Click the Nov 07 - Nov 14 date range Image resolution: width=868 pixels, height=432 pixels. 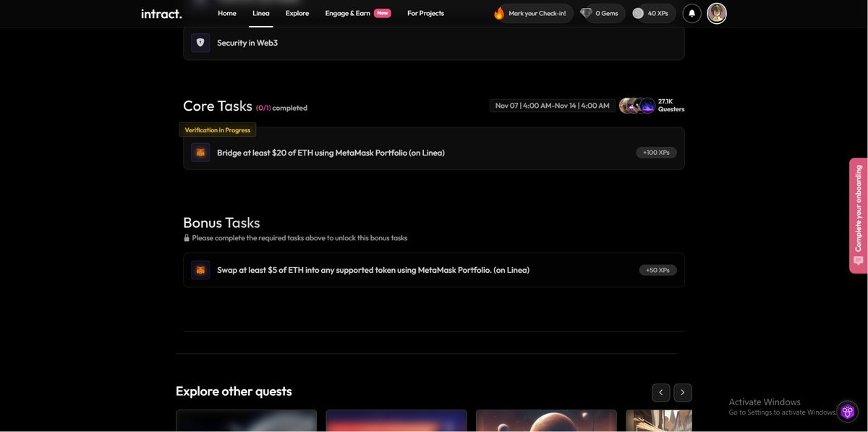point(553,106)
